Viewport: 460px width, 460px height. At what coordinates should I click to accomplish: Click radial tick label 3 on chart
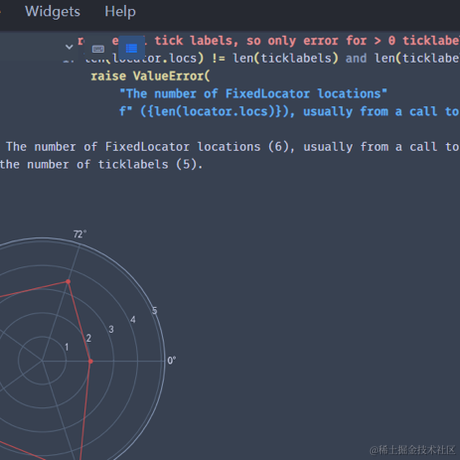pos(111,329)
